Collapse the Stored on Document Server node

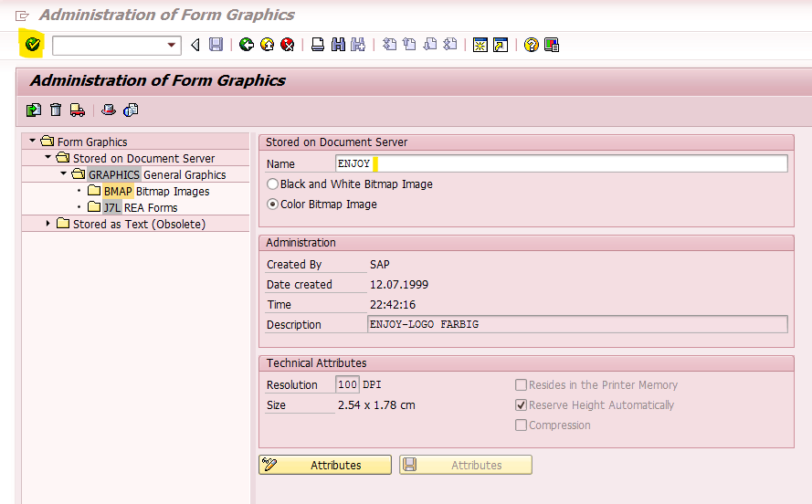48,157
